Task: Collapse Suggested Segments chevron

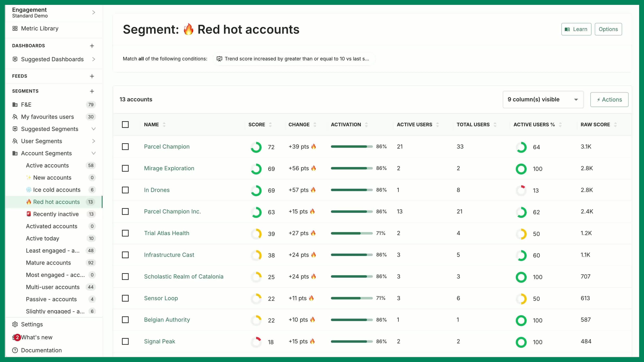Action: tap(93, 129)
